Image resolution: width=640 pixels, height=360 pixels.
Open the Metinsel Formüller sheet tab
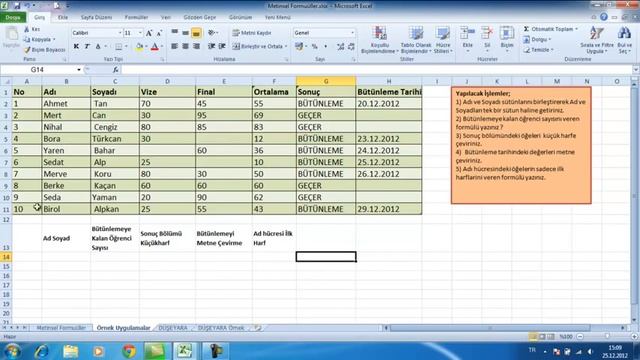[x=61, y=328]
